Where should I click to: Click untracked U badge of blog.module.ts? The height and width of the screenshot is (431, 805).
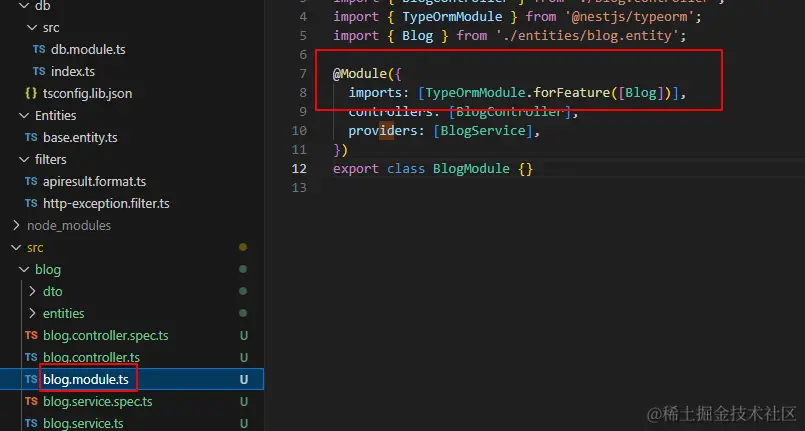244,380
